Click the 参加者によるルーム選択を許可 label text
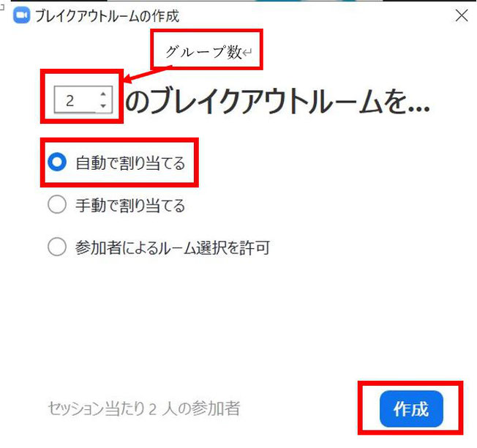The height and width of the screenshot is (448, 477). click(173, 247)
